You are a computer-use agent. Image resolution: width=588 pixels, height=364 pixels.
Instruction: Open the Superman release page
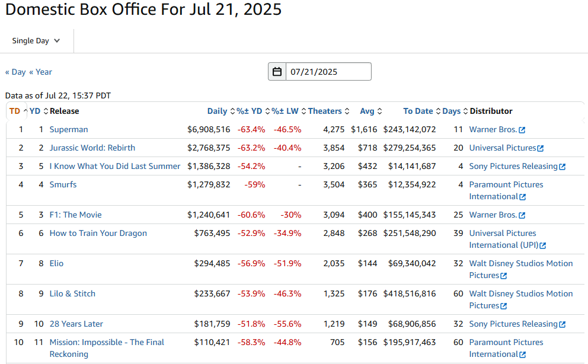point(69,129)
